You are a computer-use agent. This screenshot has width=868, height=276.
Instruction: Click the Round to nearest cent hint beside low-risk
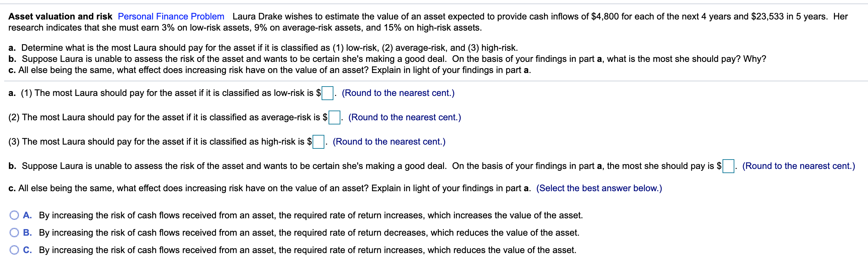click(398, 92)
